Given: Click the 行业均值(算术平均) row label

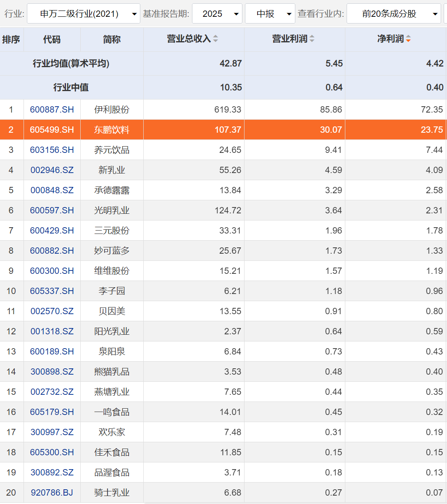Looking at the screenshot, I should point(71,63).
